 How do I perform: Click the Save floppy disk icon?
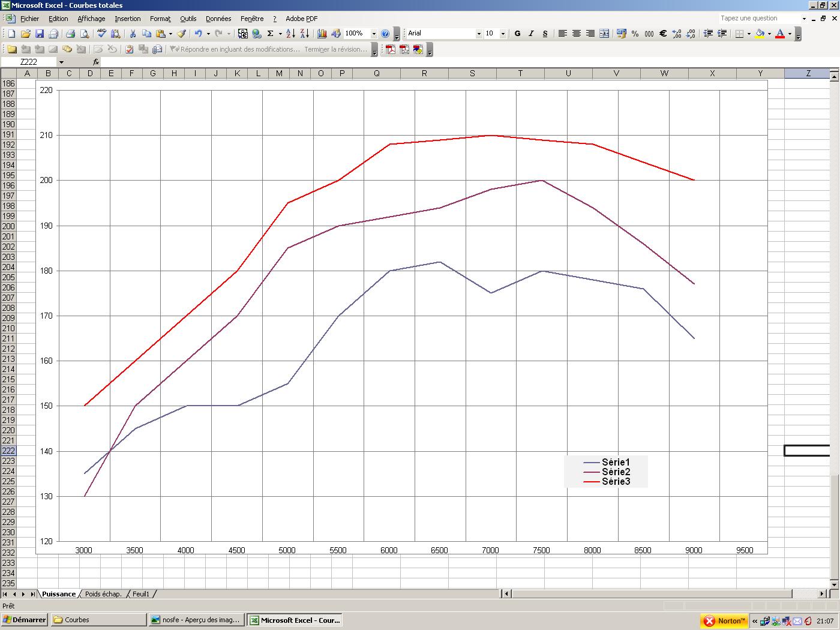coord(40,34)
